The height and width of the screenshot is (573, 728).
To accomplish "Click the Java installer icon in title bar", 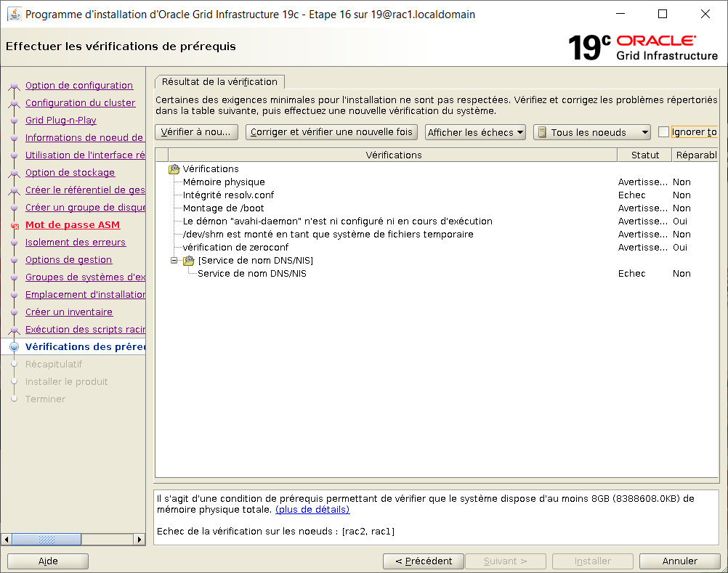I will [x=15, y=15].
